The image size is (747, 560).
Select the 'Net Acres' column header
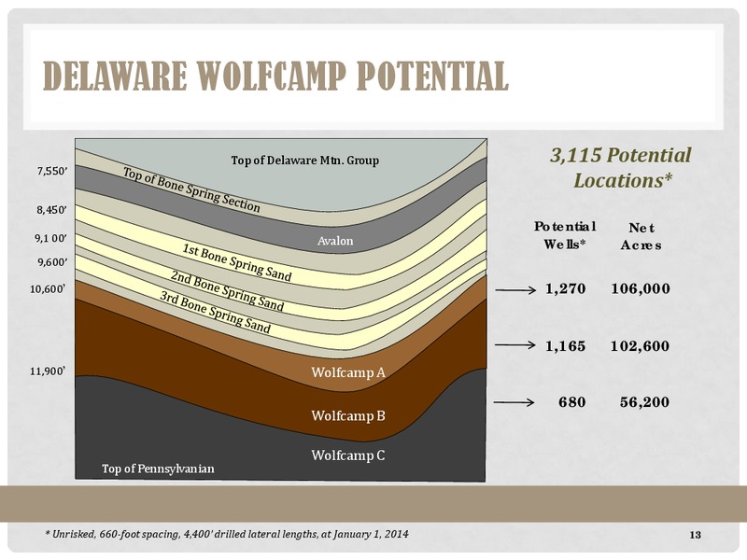coord(641,236)
